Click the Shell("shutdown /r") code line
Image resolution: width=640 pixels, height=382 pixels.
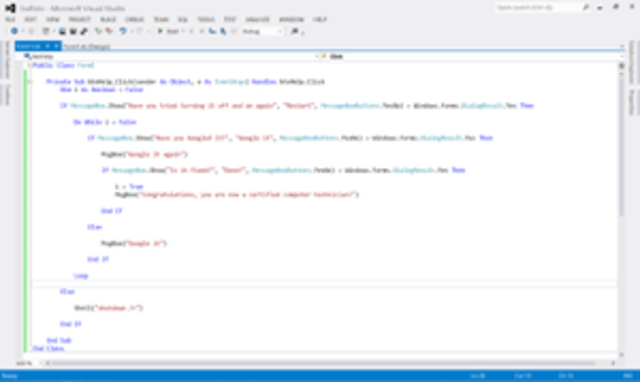[x=109, y=308]
